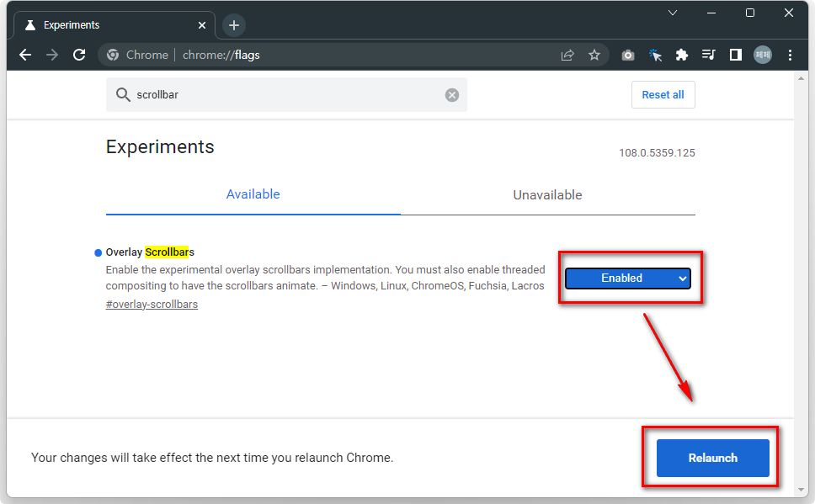Image resolution: width=815 pixels, height=504 pixels.
Task: Click into the flags search field
Action: coord(286,94)
